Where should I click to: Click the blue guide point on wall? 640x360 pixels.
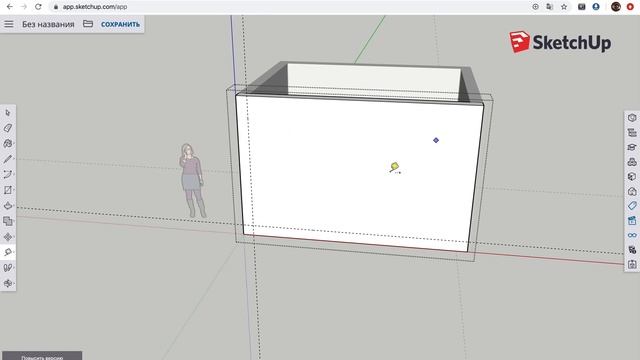click(436, 140)
